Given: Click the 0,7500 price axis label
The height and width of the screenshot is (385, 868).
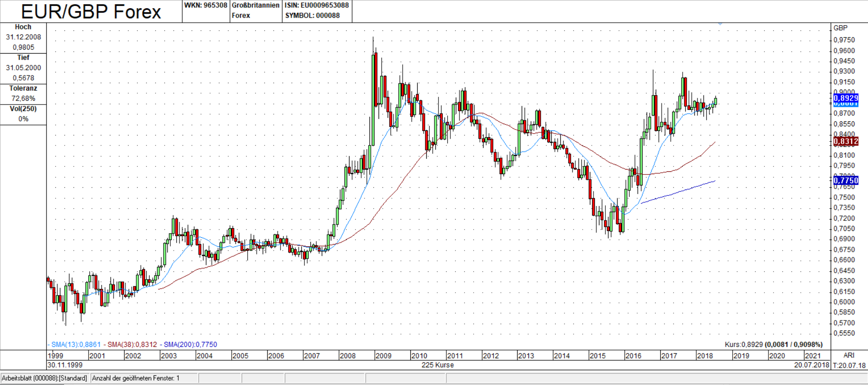Looking at the screenshot, I should point(844,198).
